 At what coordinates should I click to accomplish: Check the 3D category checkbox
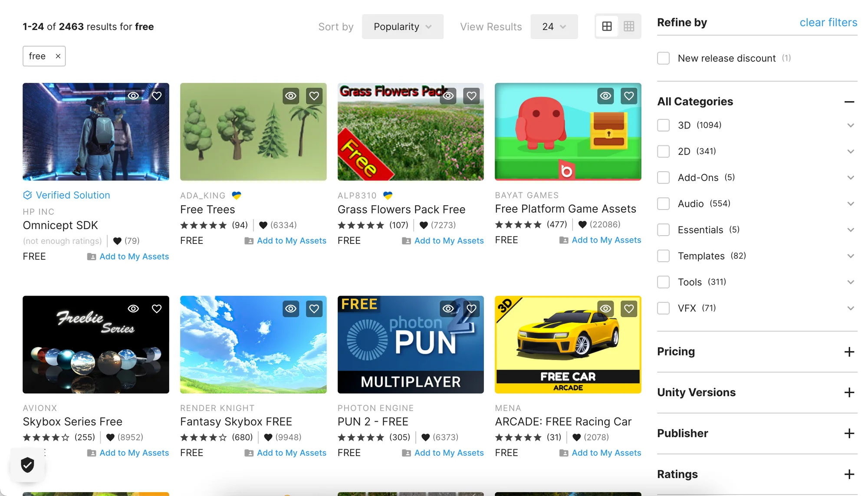tap(663, 125)
